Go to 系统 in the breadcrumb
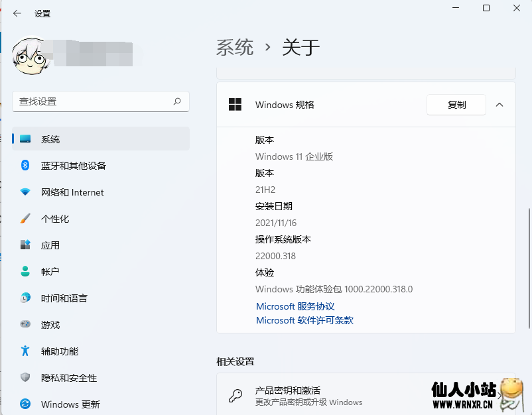The height and width of the screenshot is (415, 532). click(235, 47)
